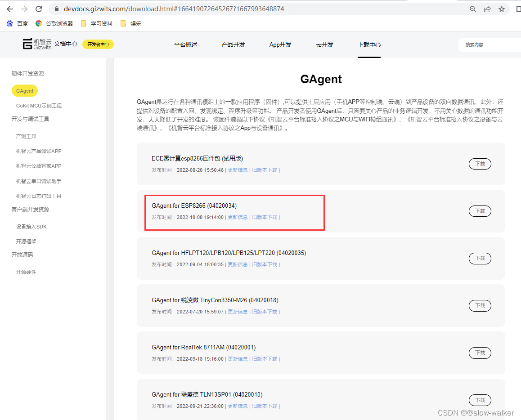Download GAgent for RealTek 8711AM
The width and height of the screenshot is (521, 420).
point(480,353)
